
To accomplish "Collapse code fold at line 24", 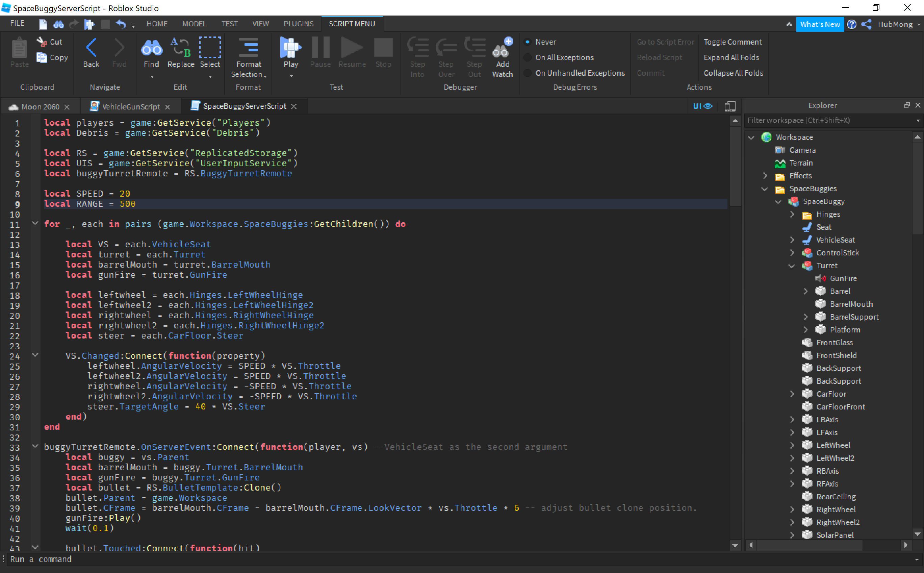I will click(35, 355).
